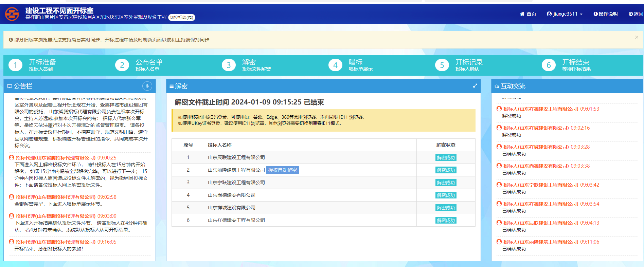Click avatar icon of 09:02:58 notice

click(12, 197)
